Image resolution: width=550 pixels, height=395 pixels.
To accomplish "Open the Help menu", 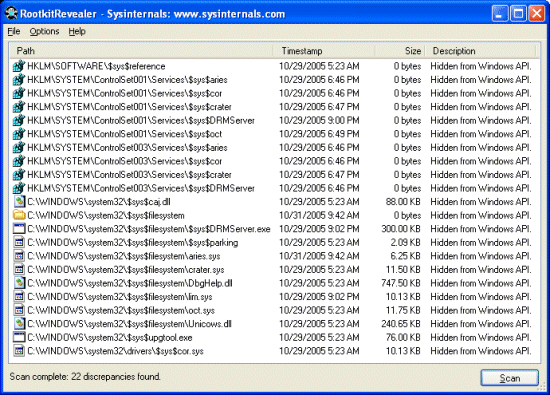I will click(x=77, y=32).
